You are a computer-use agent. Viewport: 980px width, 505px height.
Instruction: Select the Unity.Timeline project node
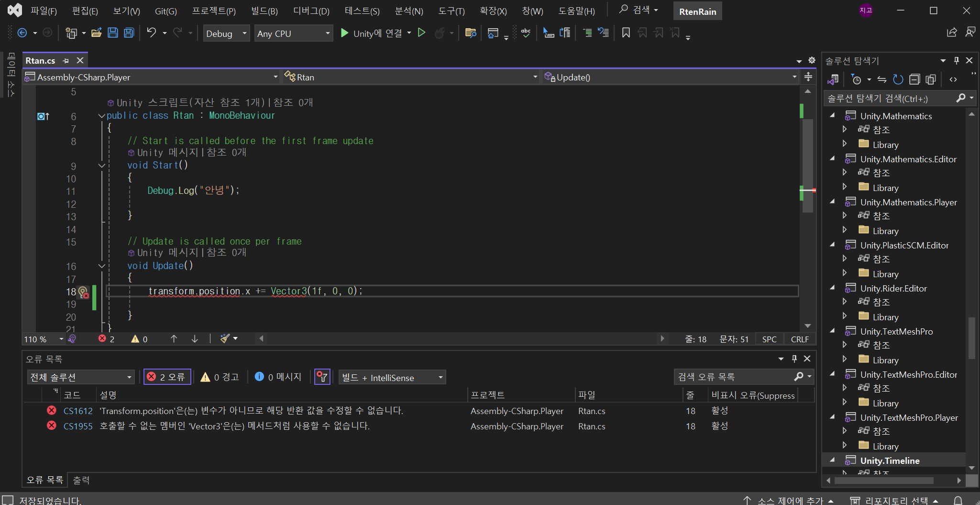coord(890,461)
